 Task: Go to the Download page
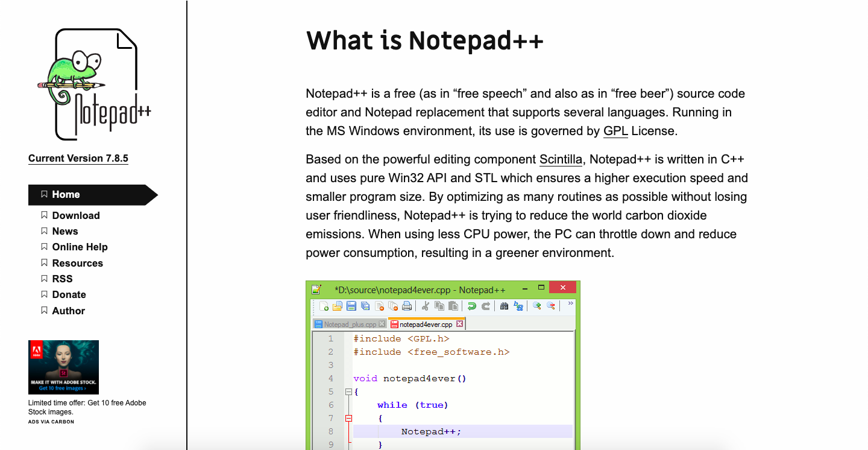(x=76, y=215)
